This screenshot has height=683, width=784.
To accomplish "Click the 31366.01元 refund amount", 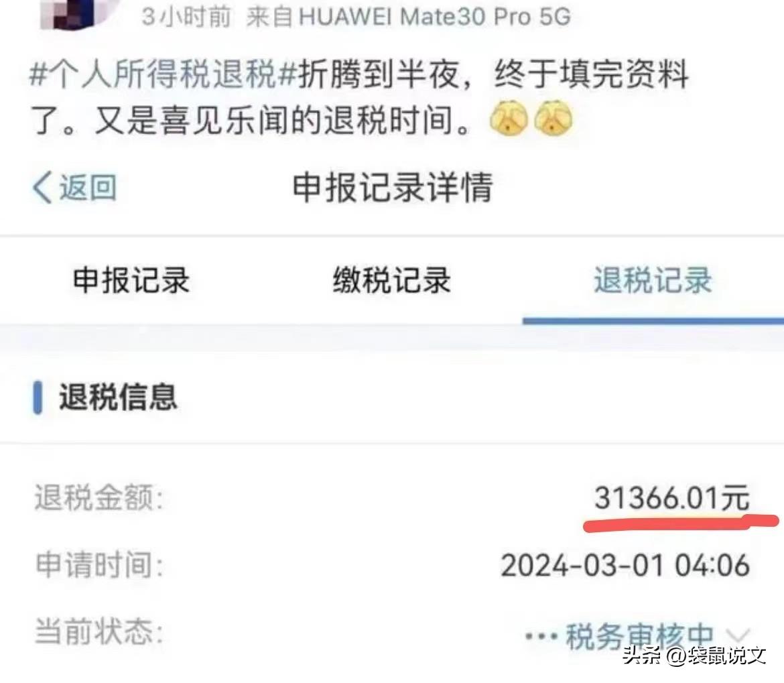I will (672, 499).
